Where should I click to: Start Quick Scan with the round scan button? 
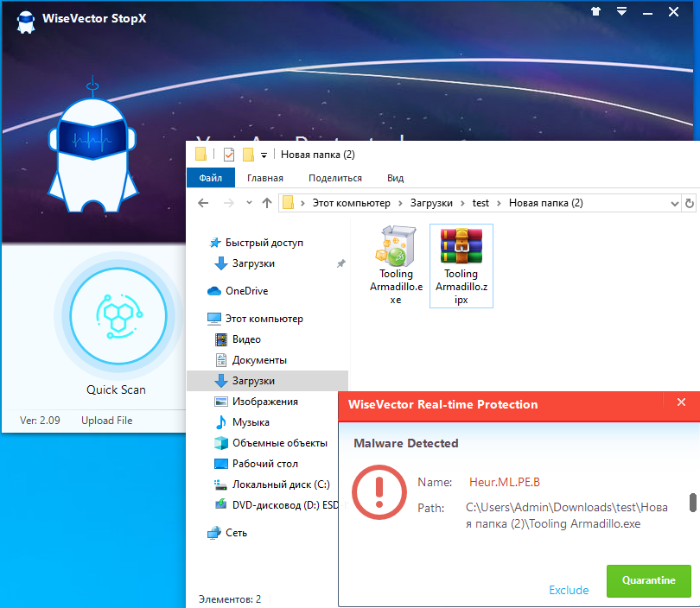[118, 316]
